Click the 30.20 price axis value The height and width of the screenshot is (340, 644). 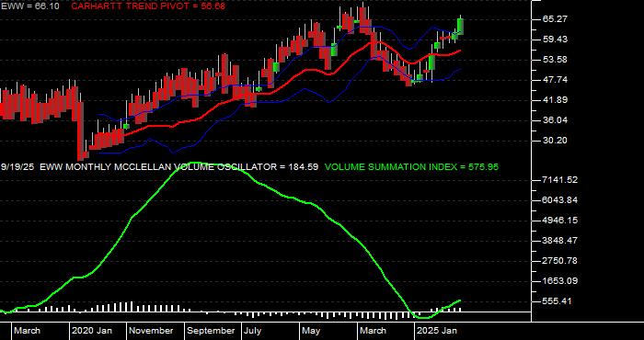(556, 141)
